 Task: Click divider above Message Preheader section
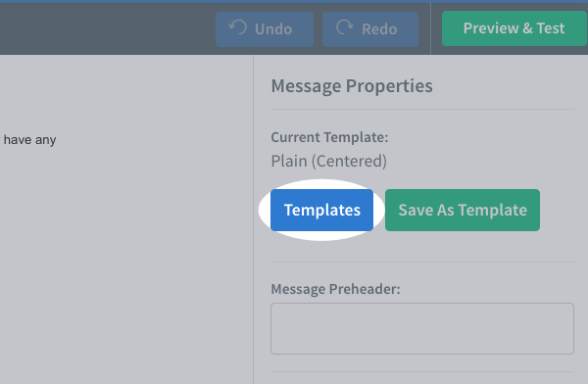click(x=422, y=262)
